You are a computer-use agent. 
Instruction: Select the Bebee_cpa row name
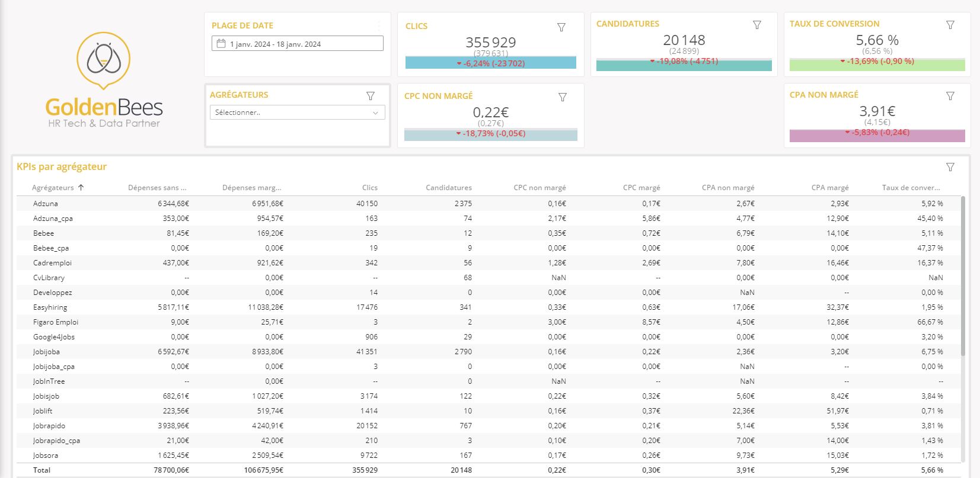tap(51, 248)
